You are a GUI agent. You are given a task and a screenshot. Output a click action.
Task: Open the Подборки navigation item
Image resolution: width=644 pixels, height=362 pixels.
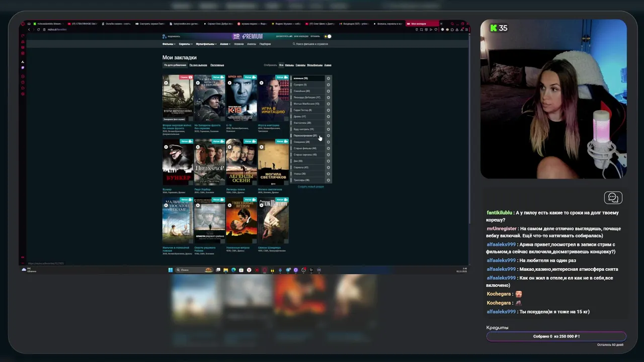click(265, 44)
